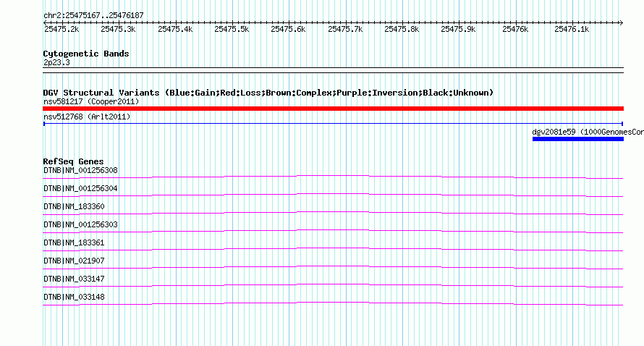Click the 25475.8k ruler tick label
Image resolution: width=644 pixels, height=346 pixels.
402,29
